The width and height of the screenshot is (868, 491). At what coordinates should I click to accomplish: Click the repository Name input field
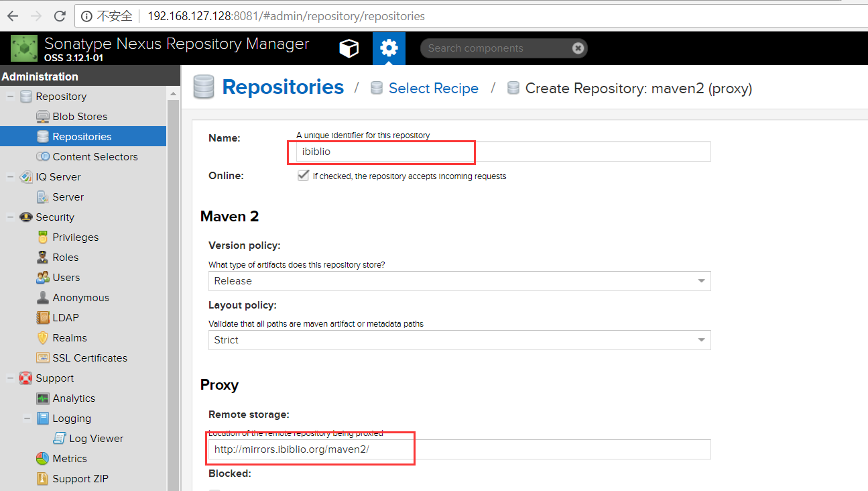click(x=503, y=152)
